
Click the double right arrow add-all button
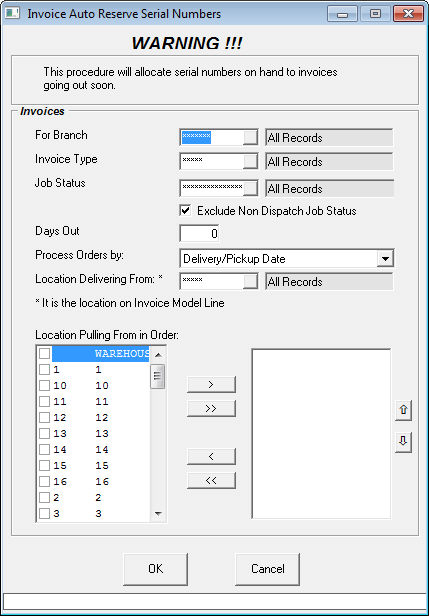[211, 409]
